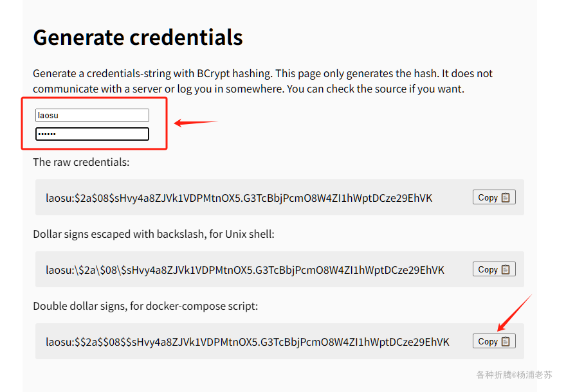Click the clipboard icon for docker-compose string

506,341
